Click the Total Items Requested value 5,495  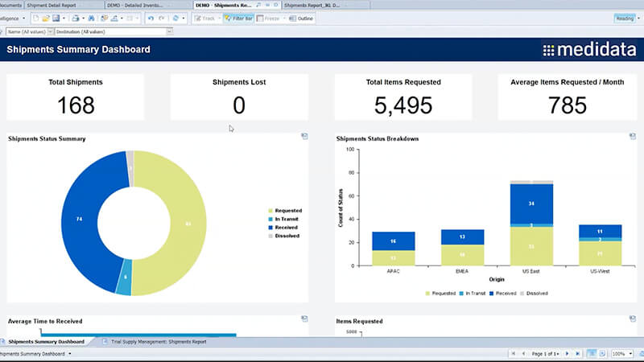(x=403, y=105)
